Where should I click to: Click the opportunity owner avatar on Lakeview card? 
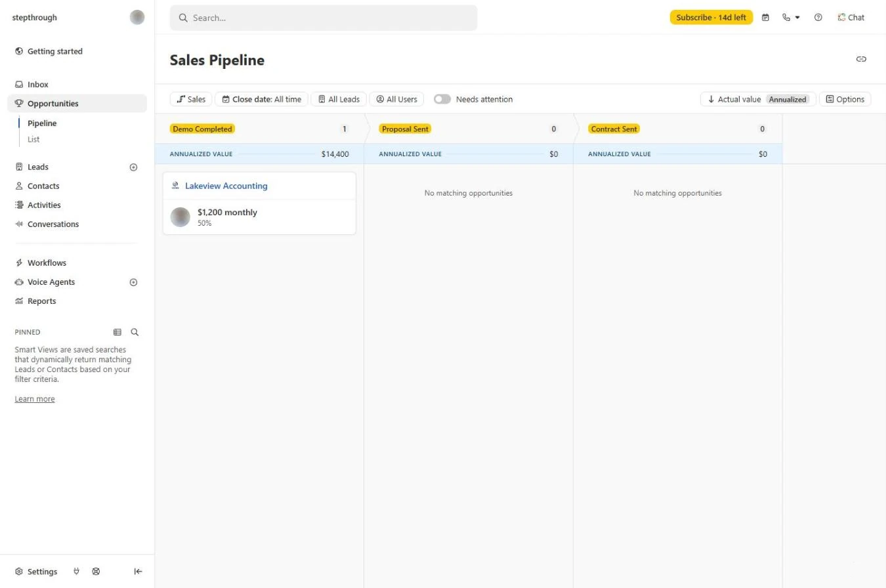180,217
